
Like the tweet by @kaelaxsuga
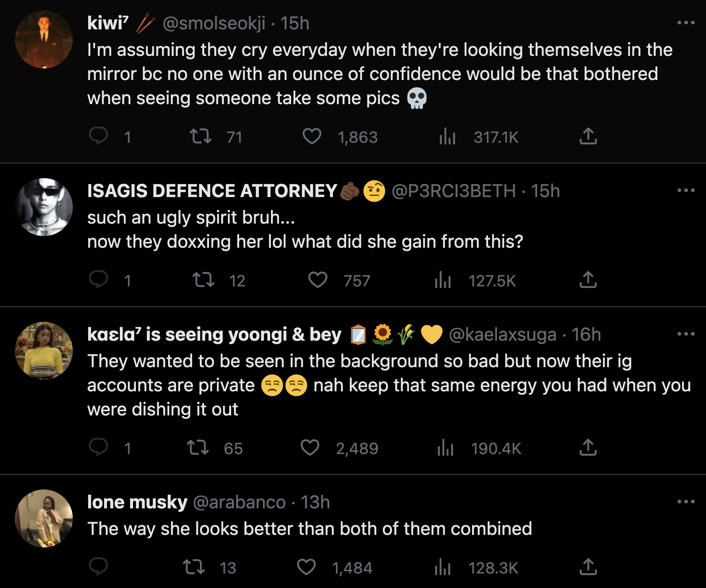click(x=310, y=447)
